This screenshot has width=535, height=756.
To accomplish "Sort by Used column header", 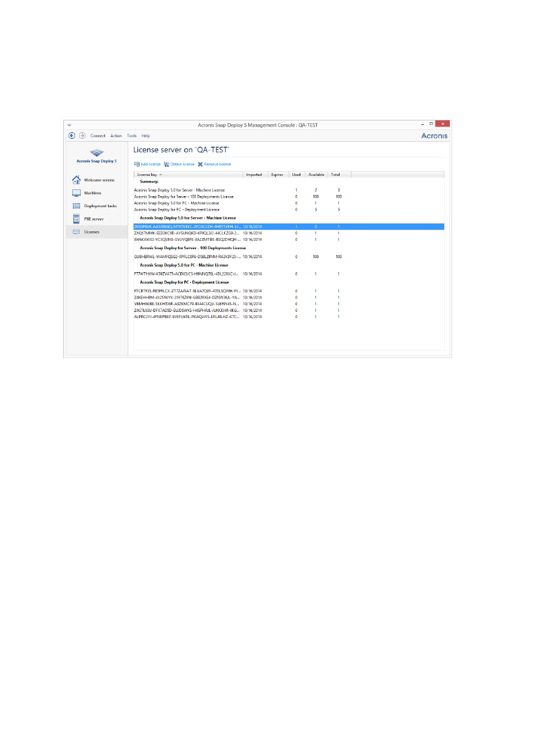I will [x=297, y=175].
